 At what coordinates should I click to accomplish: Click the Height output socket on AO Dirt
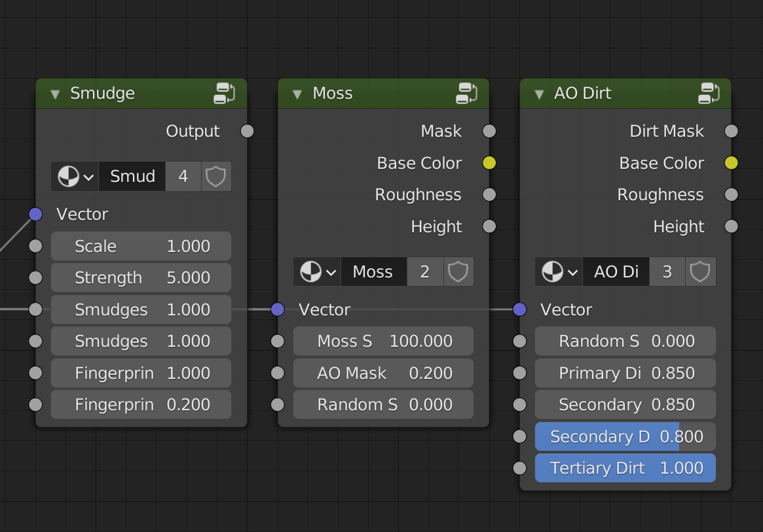tap(731, 226)
